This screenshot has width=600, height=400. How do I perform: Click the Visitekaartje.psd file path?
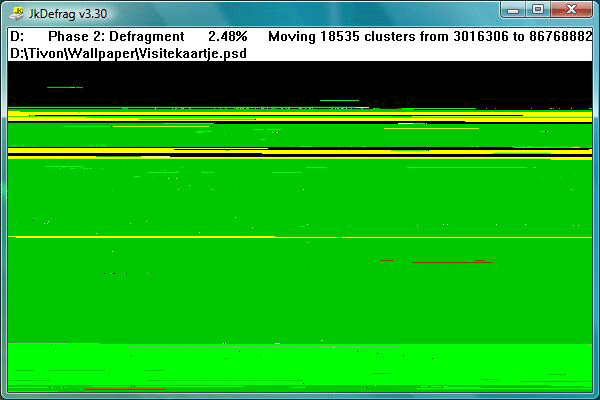[x=128, y=53]
